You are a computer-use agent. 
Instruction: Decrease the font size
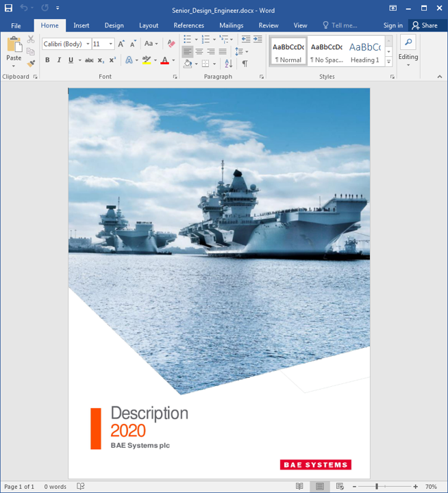[x=133, y=44]
